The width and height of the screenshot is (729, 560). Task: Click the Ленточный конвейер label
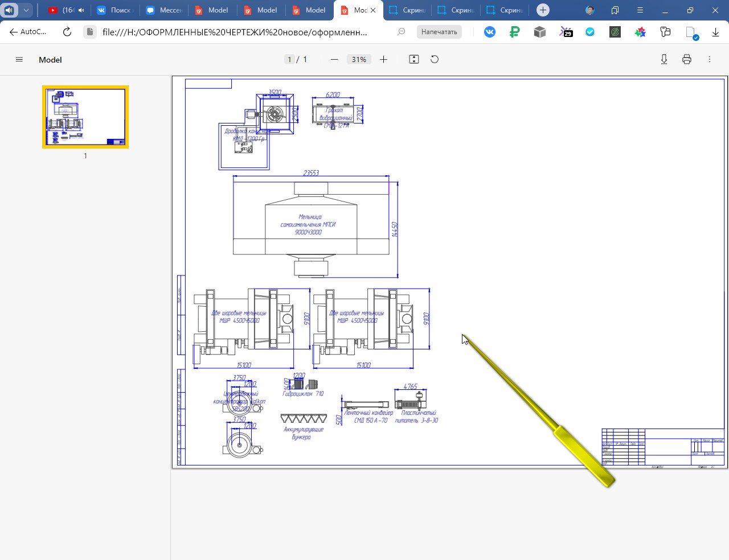(368, 417)
